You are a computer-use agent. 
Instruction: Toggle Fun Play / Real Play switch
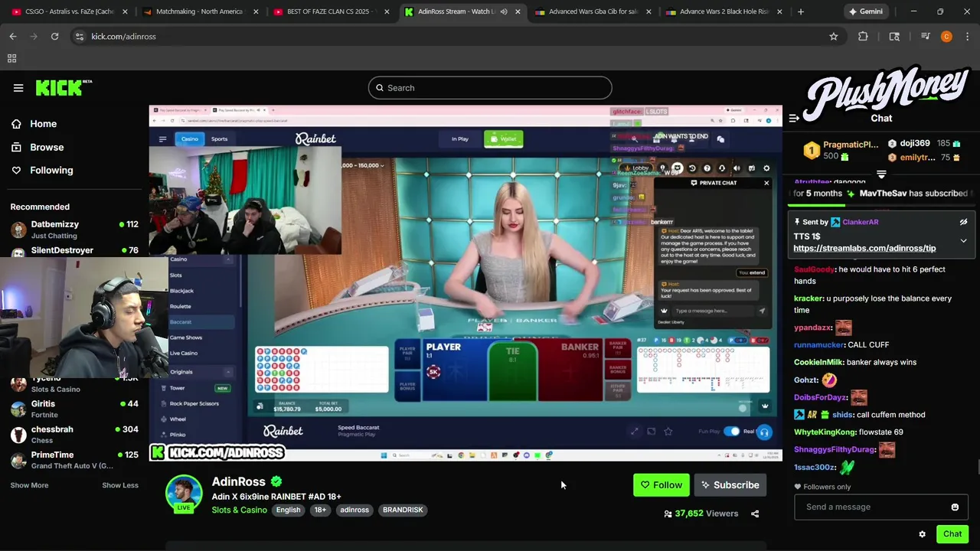coord(732,432)
